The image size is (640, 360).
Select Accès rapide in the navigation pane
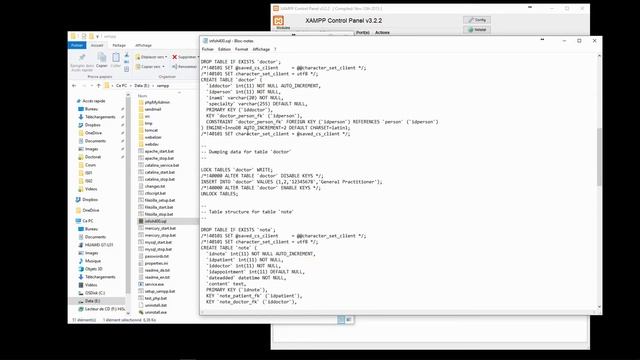93,101
